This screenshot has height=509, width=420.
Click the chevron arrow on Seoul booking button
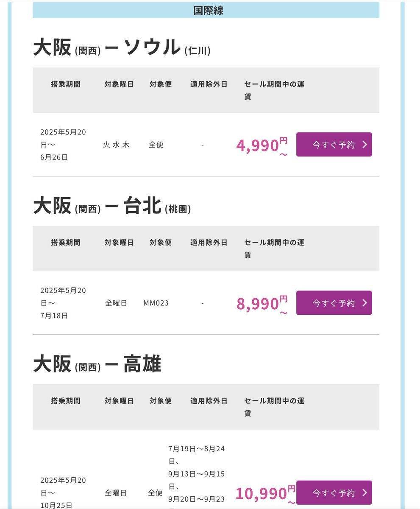pos(365,145)
